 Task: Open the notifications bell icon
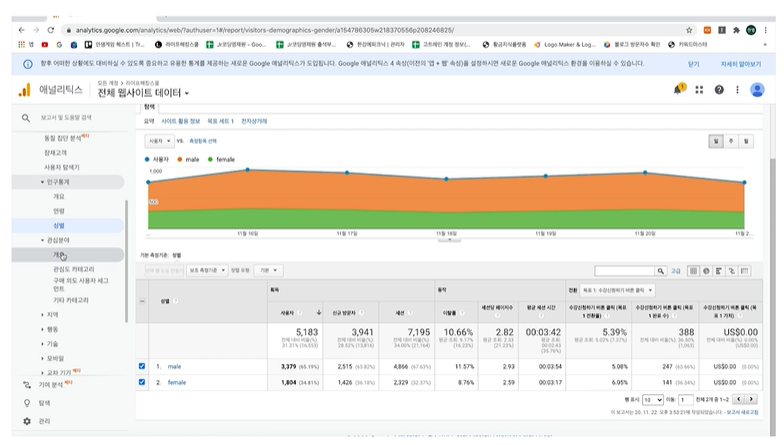pos(678,90)
